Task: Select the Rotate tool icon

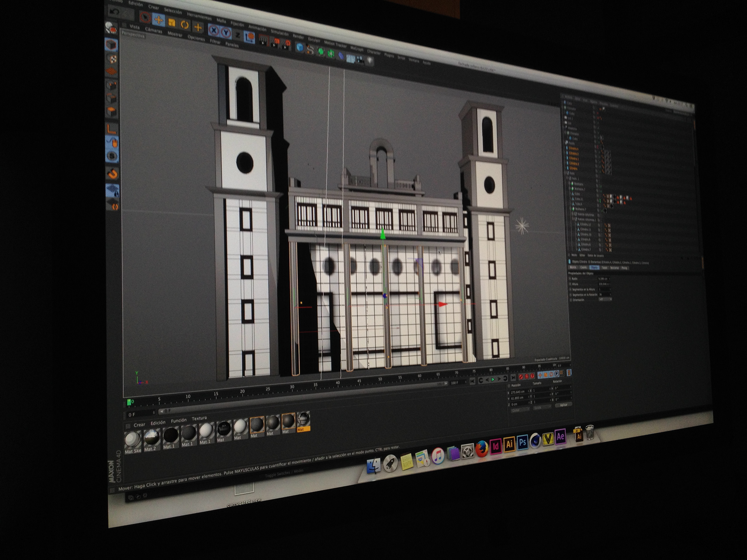Action: pos(185,25)
